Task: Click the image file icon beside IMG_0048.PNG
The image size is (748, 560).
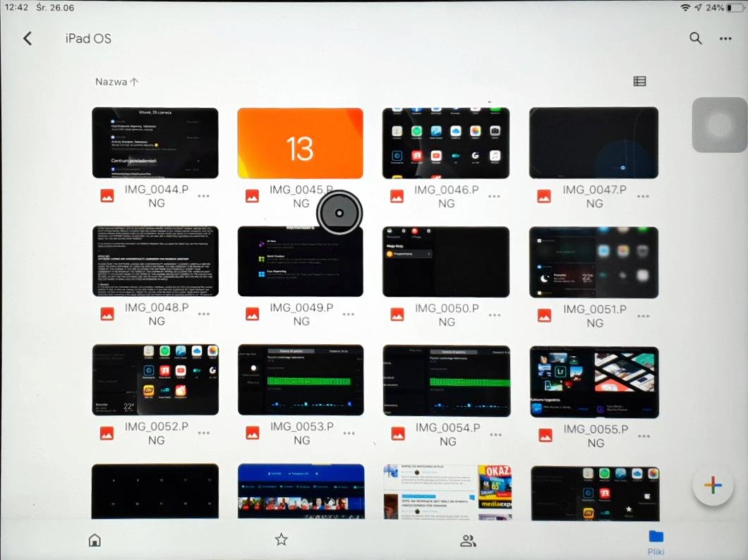Action: 107,314
